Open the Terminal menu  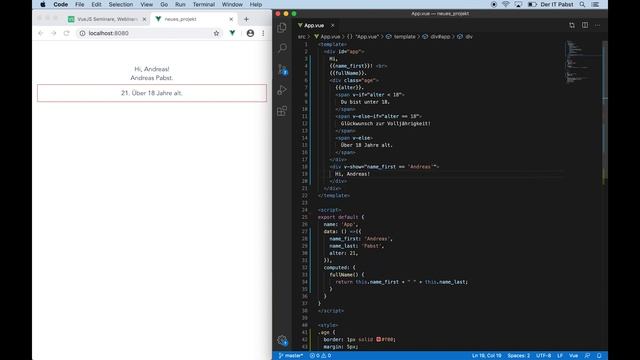tap(204, 4)
